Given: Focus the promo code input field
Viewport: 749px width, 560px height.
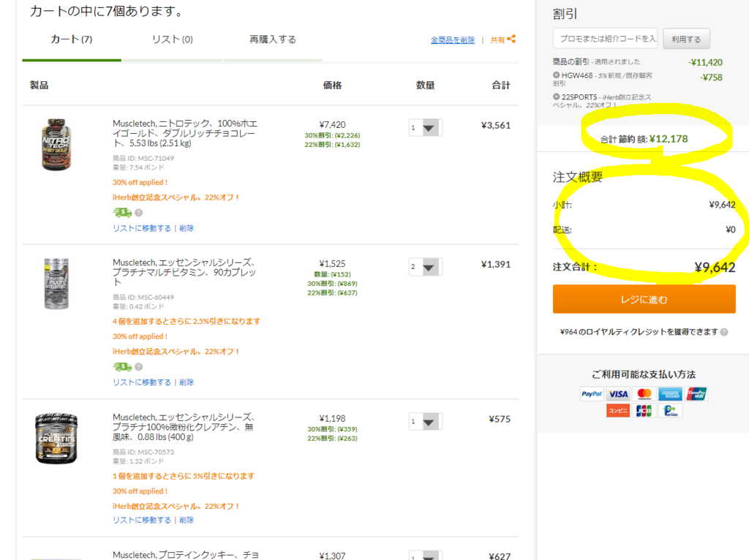Looking at the screenshot, I should [605, 38].
